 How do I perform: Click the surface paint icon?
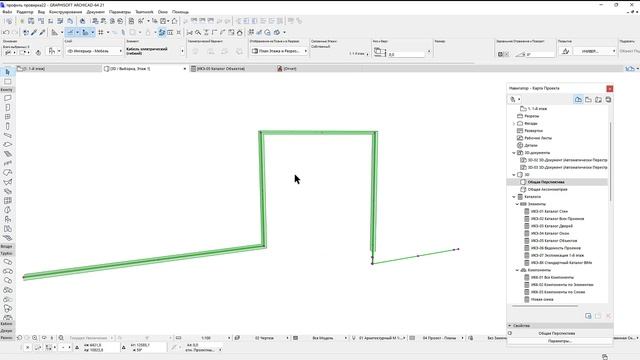click(x=565, y=51)
